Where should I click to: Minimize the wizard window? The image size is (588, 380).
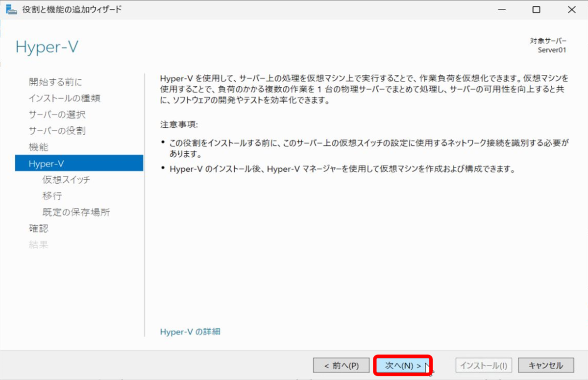point(502,10)
